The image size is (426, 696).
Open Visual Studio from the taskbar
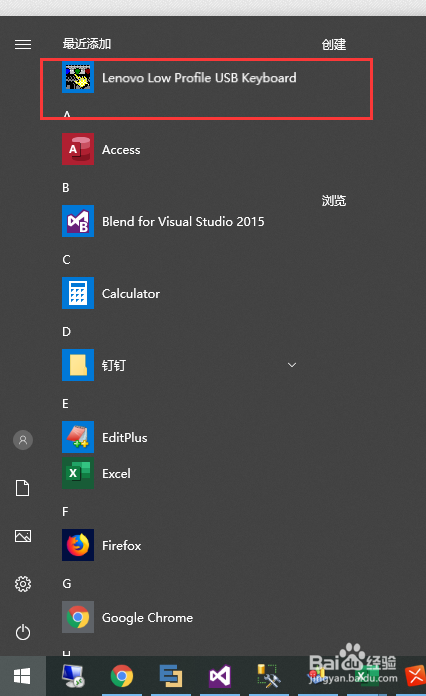click(x=220, y=676)
